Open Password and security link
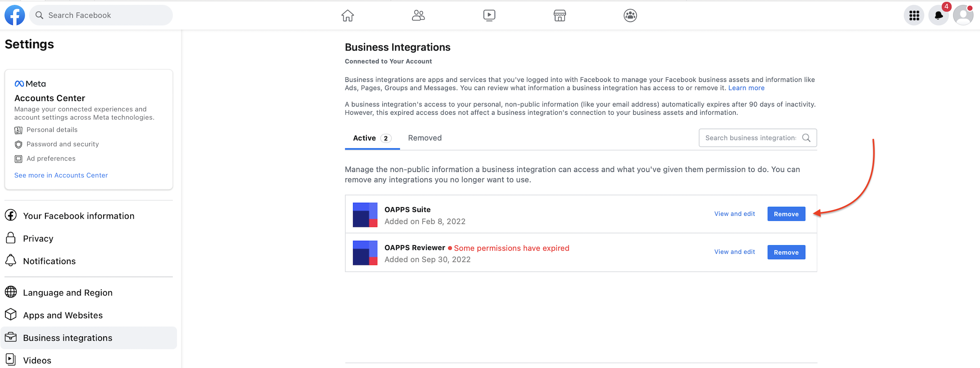980x368 pixels. pyautogui.click(x=63, y=144)
